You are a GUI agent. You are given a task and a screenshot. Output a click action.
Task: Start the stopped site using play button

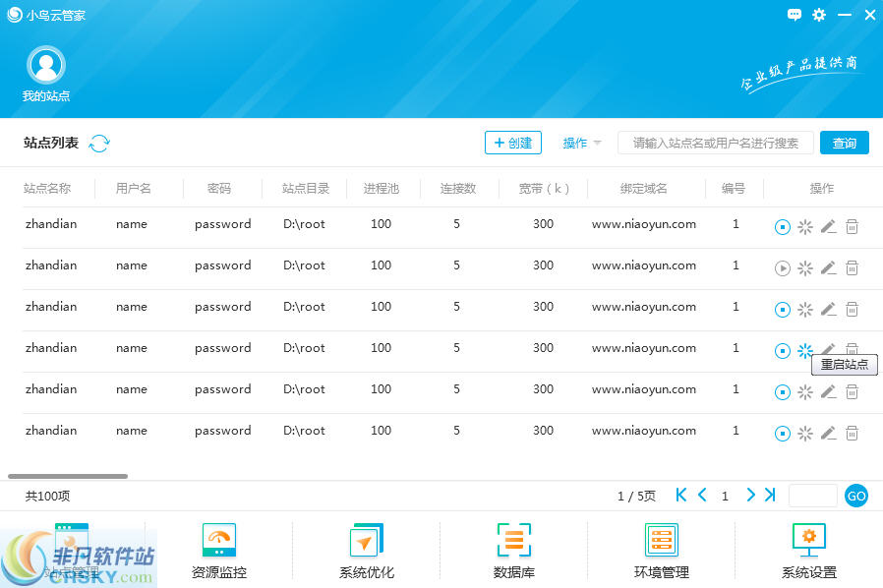pos(782,267)
